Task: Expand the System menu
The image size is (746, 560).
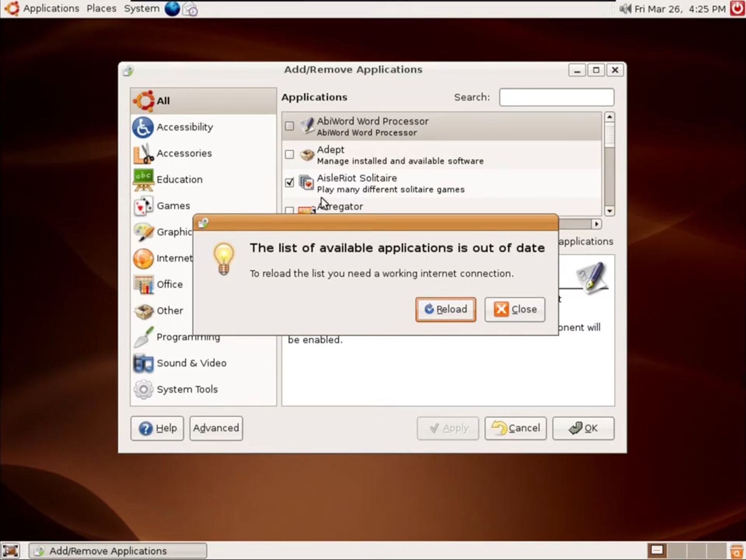Action: 142,9
